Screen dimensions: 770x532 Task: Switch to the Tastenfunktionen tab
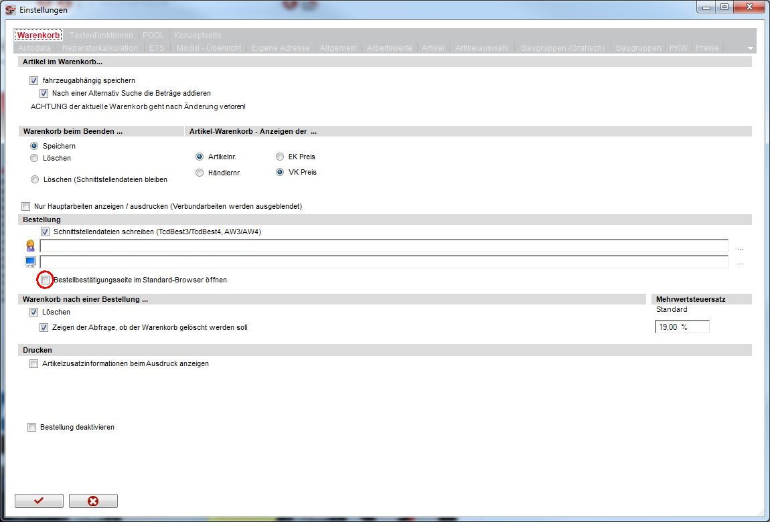[x=101, y=35]
